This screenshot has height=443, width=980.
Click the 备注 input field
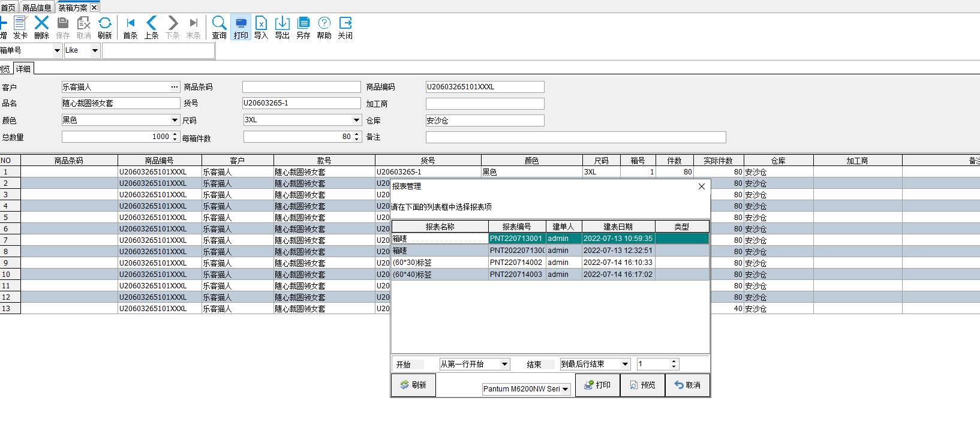[x=576, y=137]
